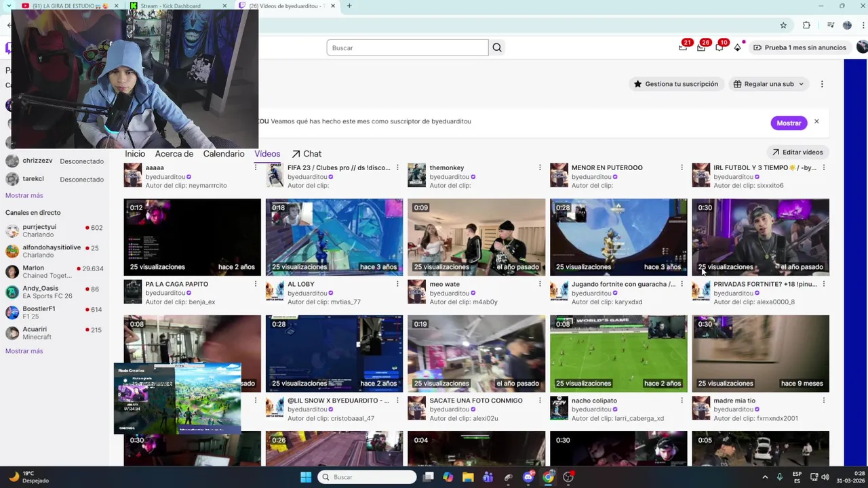Screen dimensions: 868x488
Task: Open Windows Start menu
Action: point(306,477)
